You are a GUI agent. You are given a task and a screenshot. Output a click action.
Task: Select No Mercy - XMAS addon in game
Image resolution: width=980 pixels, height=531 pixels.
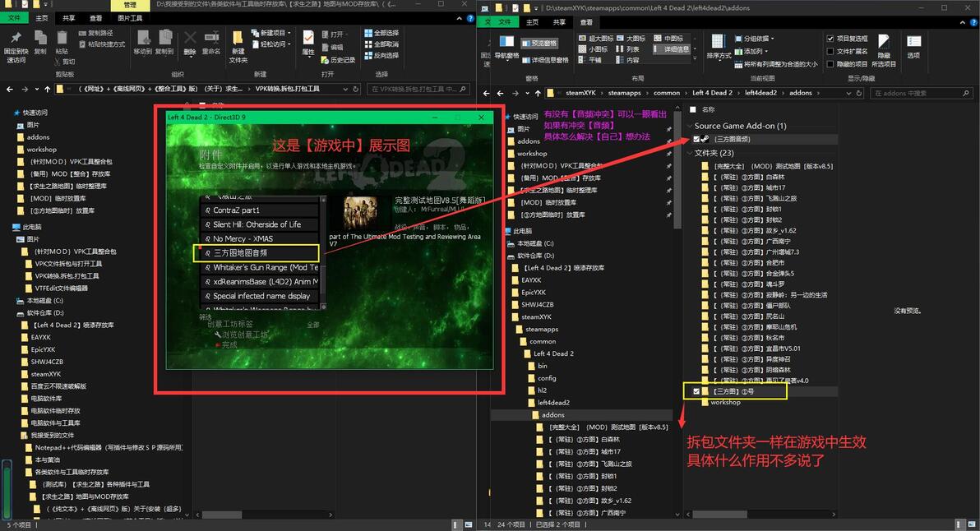click(260, 238)
